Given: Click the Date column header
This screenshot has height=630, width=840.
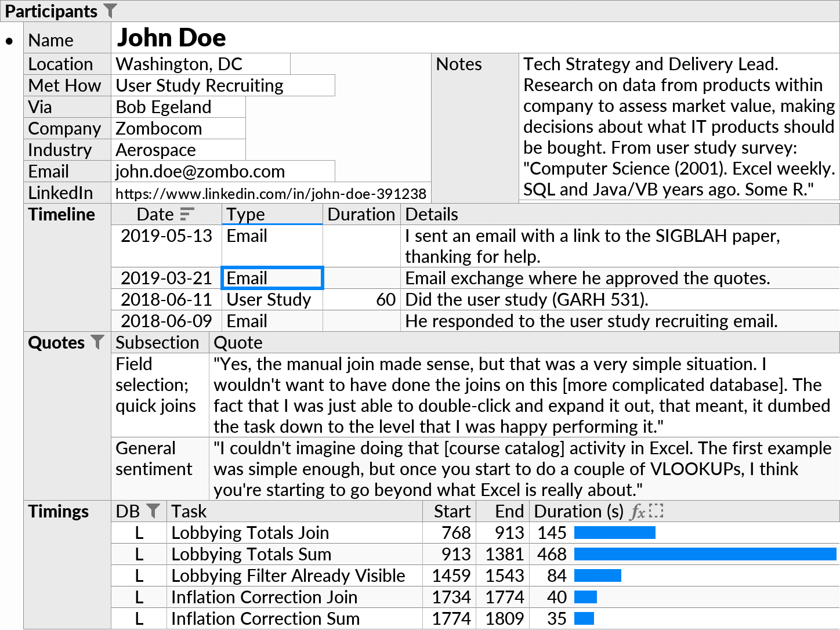Looking at the screenshot, I should 155,214.
